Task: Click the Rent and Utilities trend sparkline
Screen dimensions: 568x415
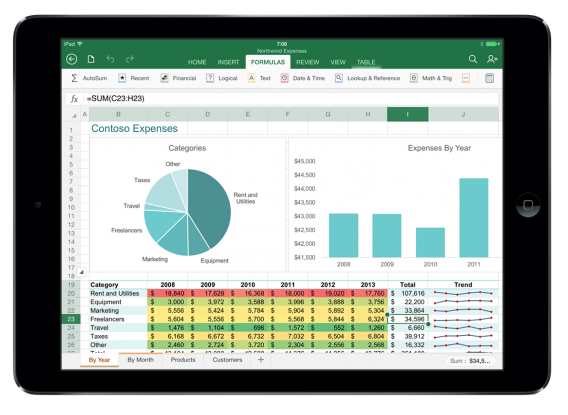Action: (x=463, y=293)
